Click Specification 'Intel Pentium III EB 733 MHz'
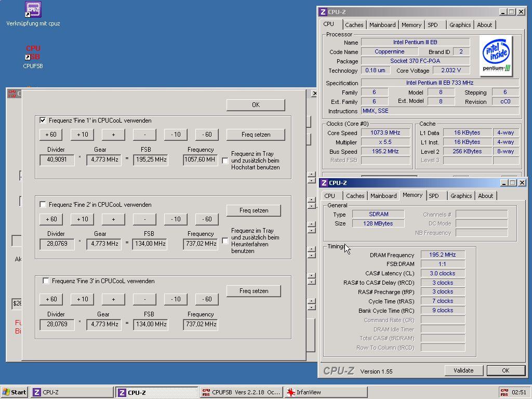 [440, 83]
